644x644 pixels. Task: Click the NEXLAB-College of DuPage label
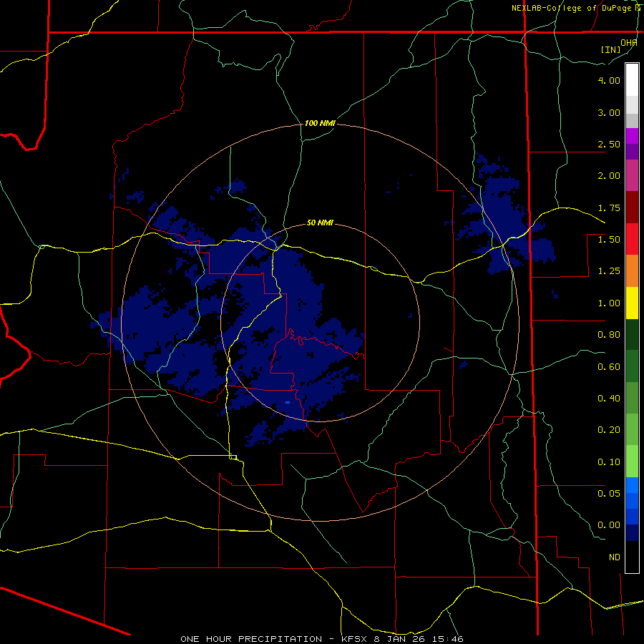tap(573, 8)
